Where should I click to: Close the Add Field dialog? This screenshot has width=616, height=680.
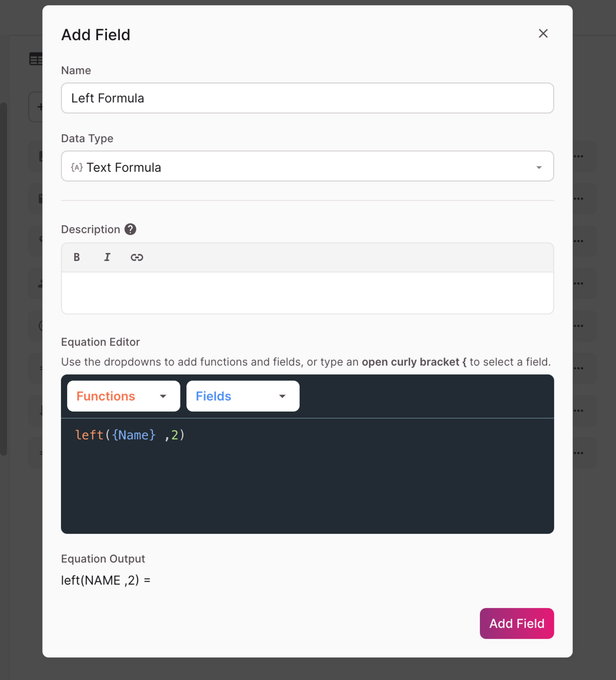[x=543, y=34]
